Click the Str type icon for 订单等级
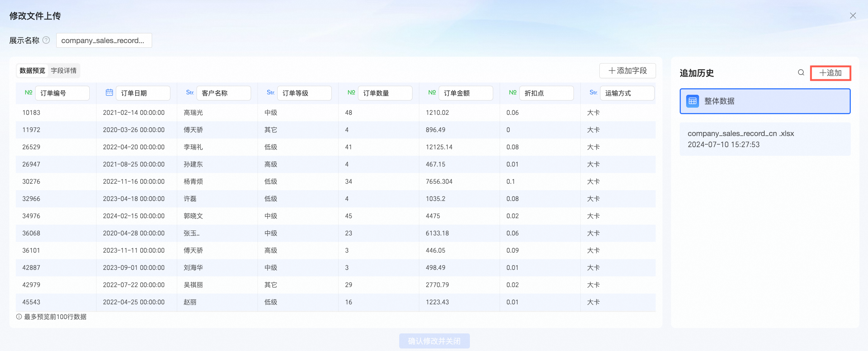This screenshot has height=351, width=868. coord(271,93)
